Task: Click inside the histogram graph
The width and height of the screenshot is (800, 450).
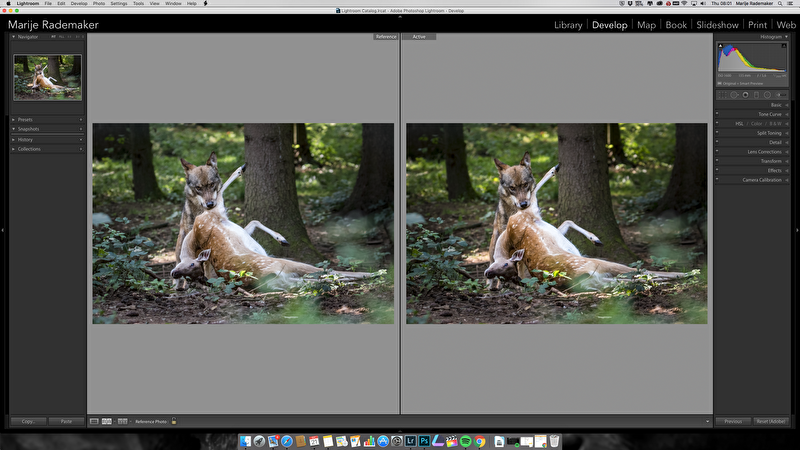Action: [x=752, y=58]
